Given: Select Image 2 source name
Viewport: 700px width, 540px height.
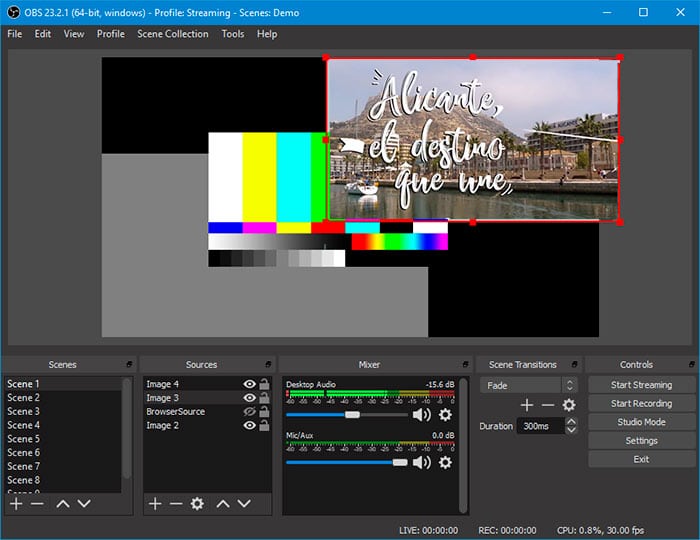Looking at the screenshot, I should click(162, 425).
